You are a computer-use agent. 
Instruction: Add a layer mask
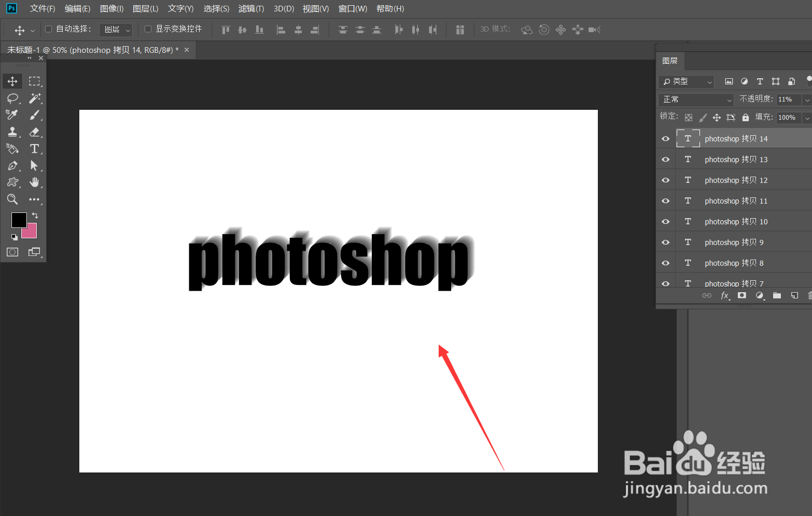tap(742, 295)
